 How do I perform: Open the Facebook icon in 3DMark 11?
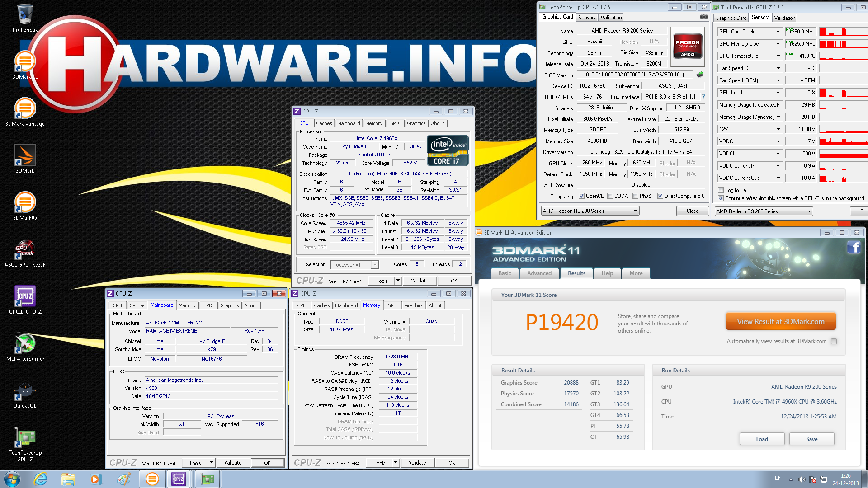pyautogui.click(x=854, y=247)
